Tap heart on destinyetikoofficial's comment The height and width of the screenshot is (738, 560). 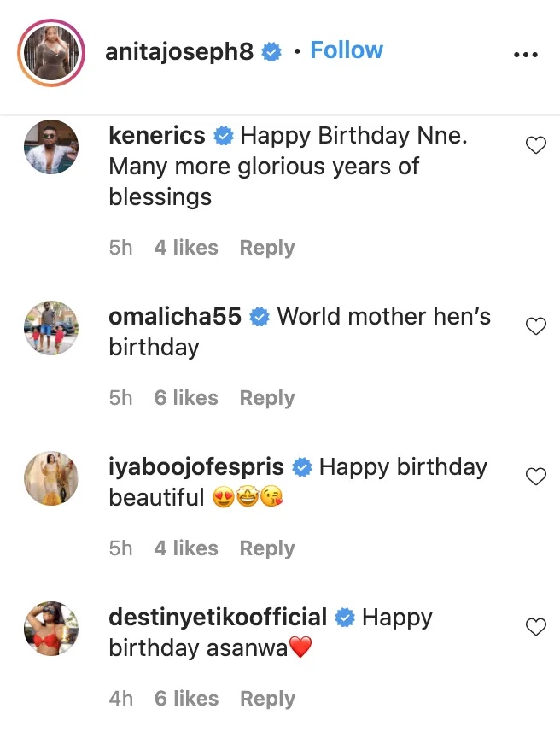click(x=535, y=627)
